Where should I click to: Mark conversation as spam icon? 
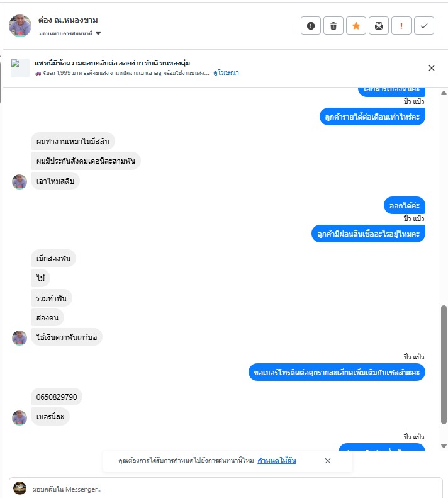point(311,25)
